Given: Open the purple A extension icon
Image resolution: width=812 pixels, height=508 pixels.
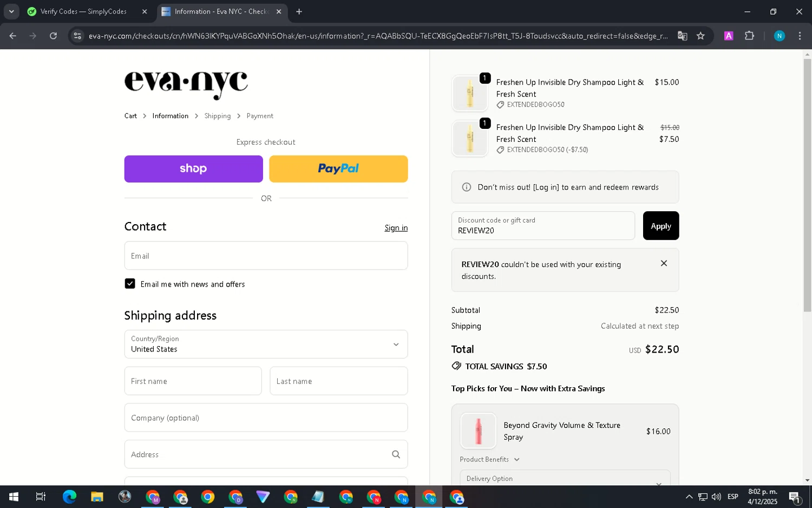Looking at the screenshot, I should click(x=729, y=36).
